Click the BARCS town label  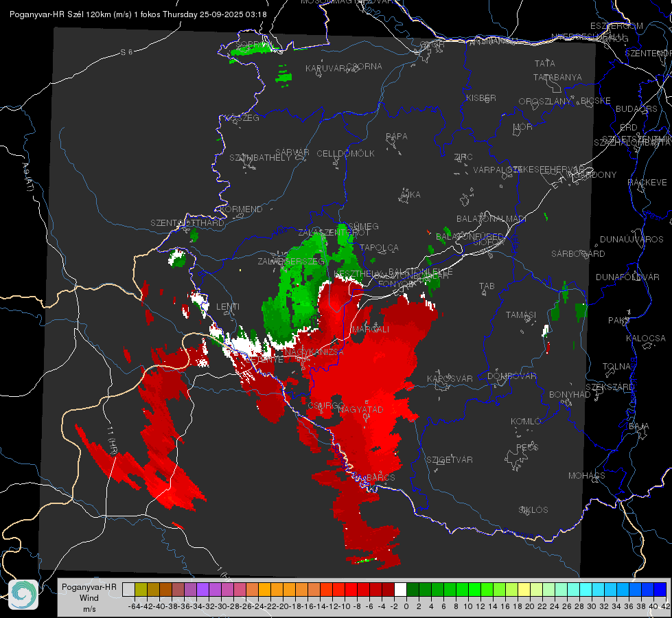click(381, 477)
